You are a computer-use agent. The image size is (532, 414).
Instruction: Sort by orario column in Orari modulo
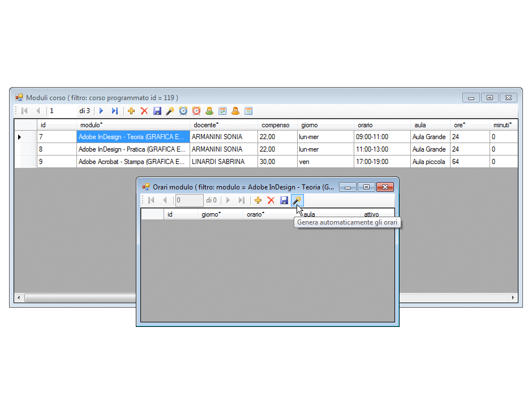click(271, 214)
